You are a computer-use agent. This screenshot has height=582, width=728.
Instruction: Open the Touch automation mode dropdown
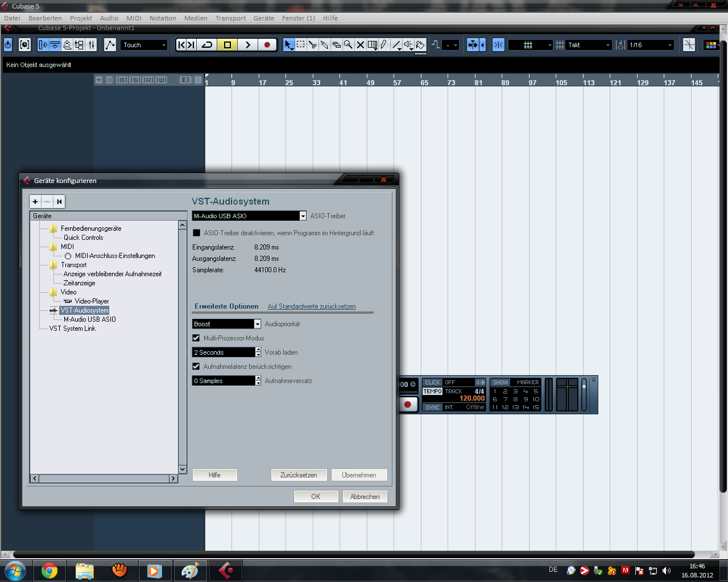tap(144, 45)
